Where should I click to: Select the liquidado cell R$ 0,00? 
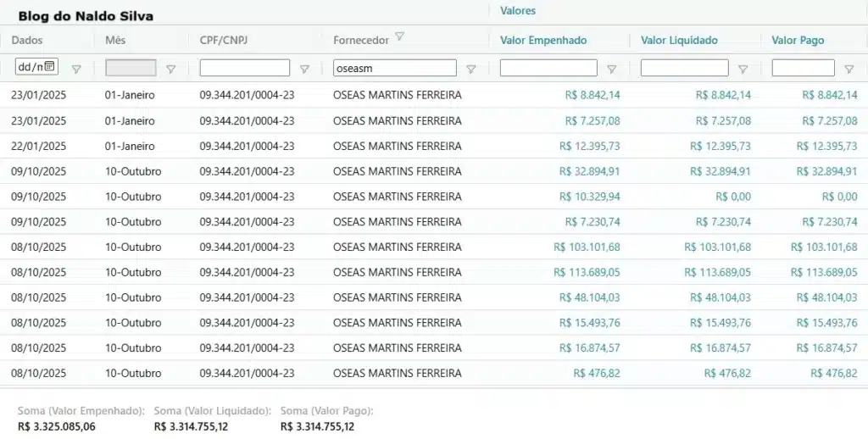733,197
